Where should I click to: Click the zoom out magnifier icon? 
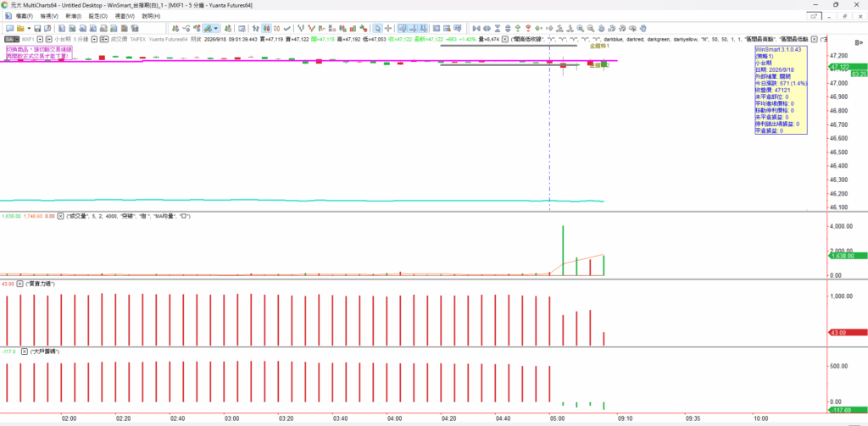click(590, 28)
